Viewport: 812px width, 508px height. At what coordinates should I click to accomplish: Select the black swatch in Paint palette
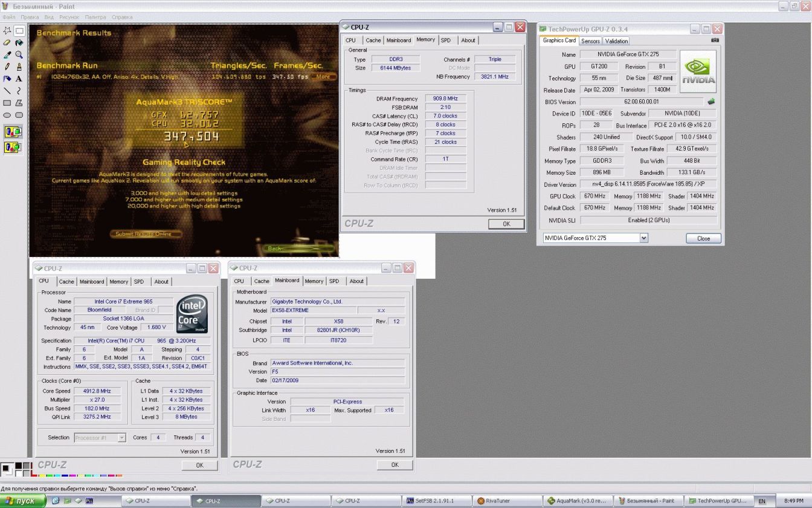[19, 465]
